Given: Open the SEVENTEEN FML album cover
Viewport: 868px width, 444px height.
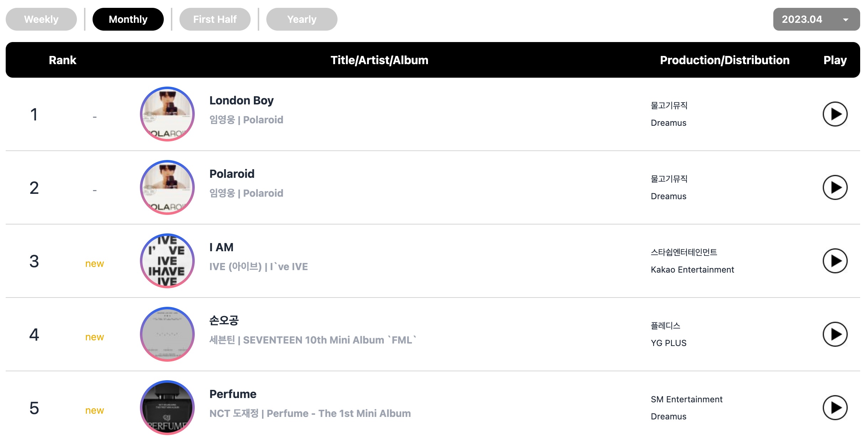Looking at the screenshot, I should pos(167,334).
